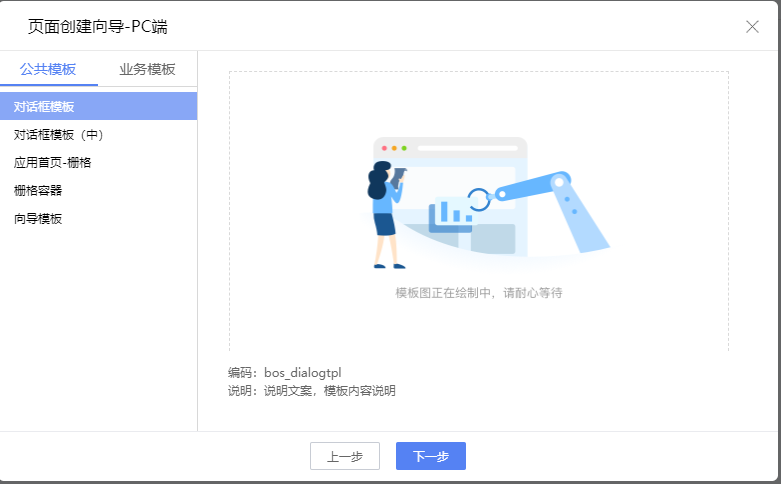
Task: Select the 向导模板 entry
Action: (99, 218)
